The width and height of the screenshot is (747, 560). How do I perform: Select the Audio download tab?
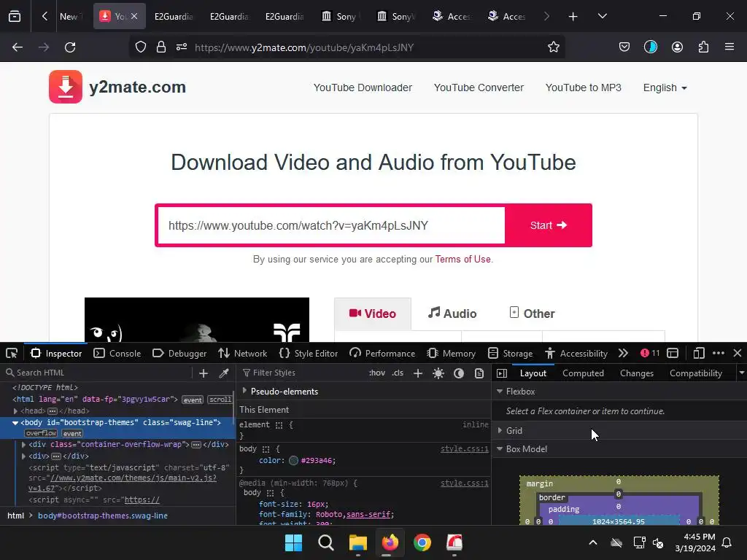pyautogui.click(x=452, y=314)
